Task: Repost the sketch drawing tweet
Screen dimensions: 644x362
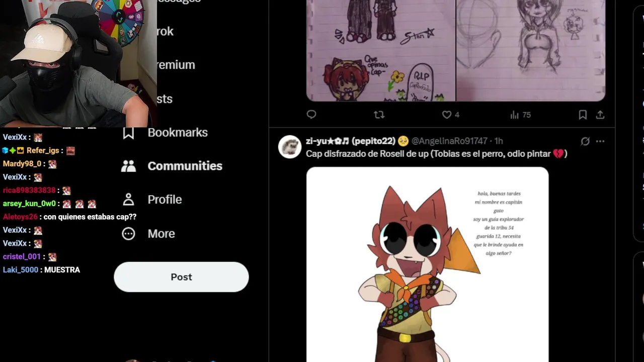Action: 379,115
